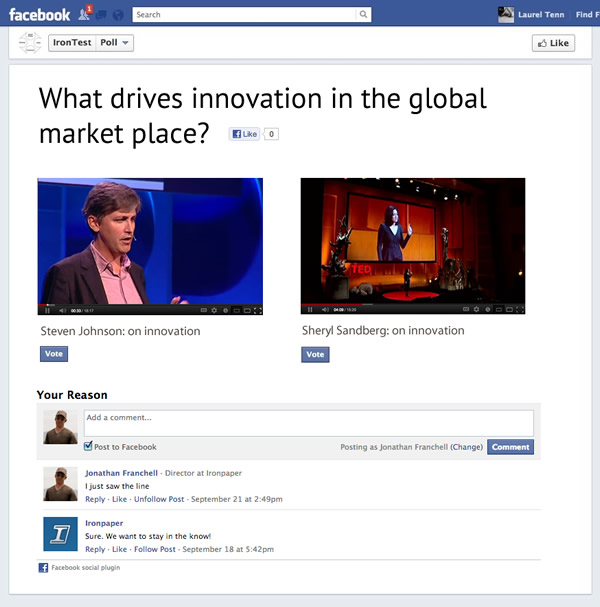Click Follow Post on Ironpaper's comment

coord(154,549)
